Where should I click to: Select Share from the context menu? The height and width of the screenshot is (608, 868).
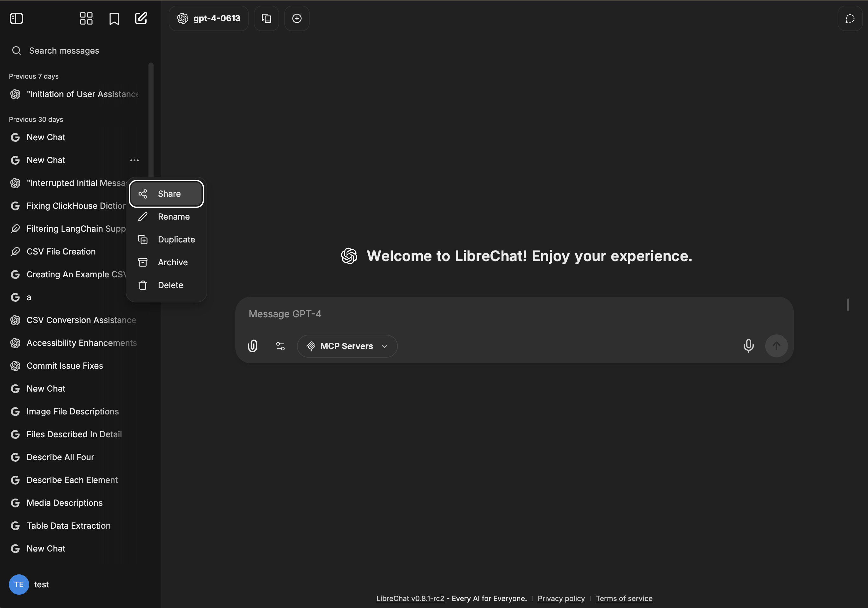[x=166, y=194]
